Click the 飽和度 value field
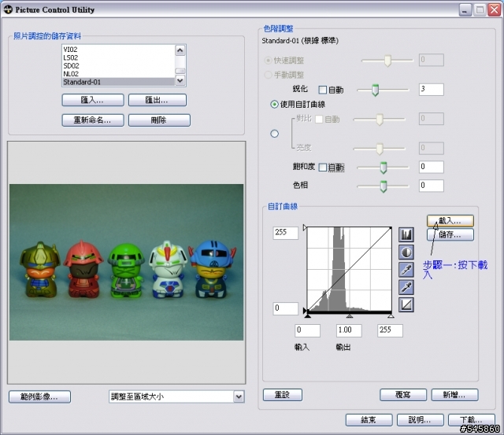 (432, 167)
